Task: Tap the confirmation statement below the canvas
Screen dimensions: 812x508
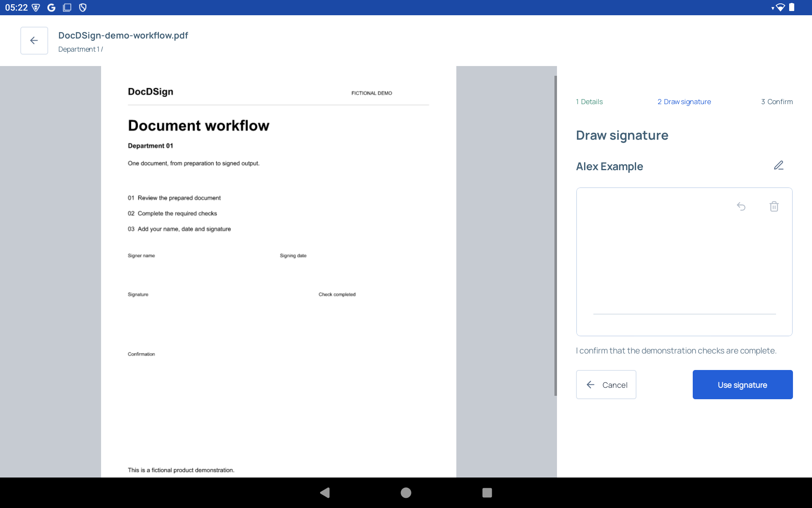Action: pos(676,351)
